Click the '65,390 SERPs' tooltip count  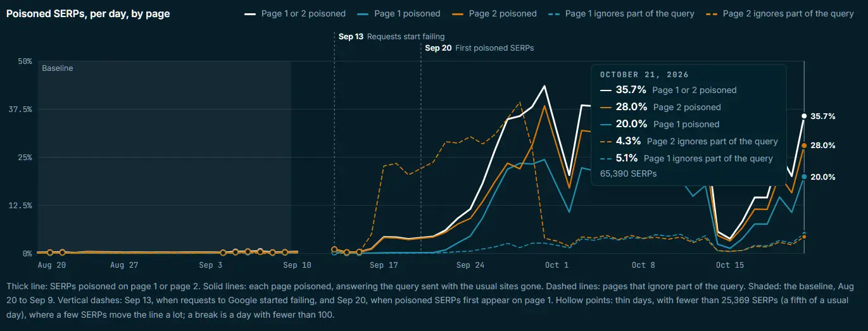coord(628,173)
